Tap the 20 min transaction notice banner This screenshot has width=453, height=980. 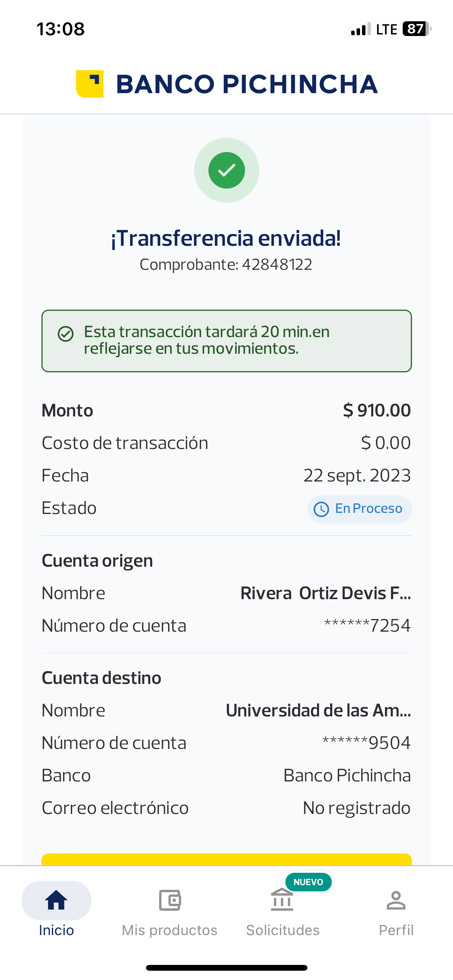point(226,341)
